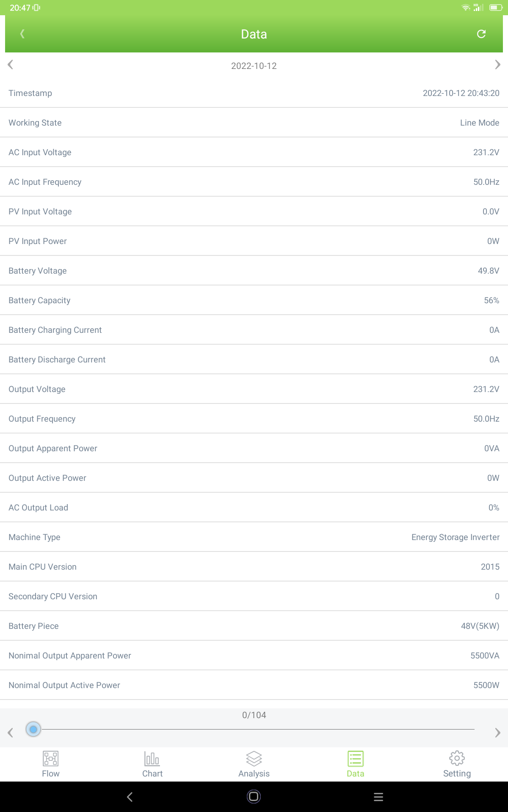508x812 pixels.
Task: Open the Setting gear icon
Action: pyautogui.click(x=457, y=759)
